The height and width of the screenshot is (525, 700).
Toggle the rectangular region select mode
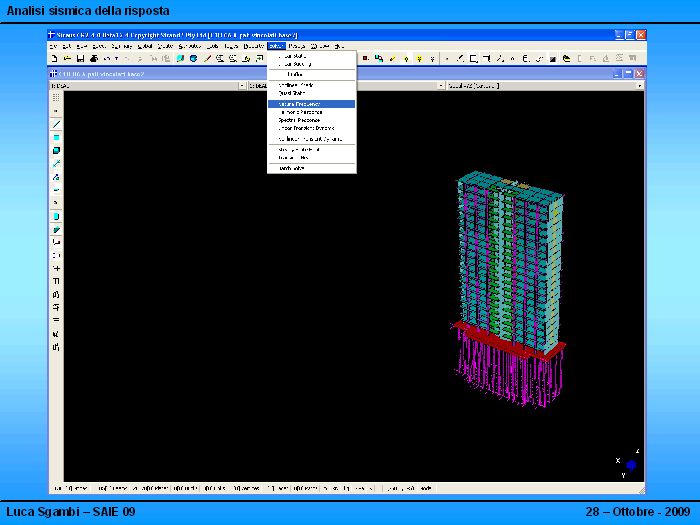pyautogui.click(x=473, y=58)
